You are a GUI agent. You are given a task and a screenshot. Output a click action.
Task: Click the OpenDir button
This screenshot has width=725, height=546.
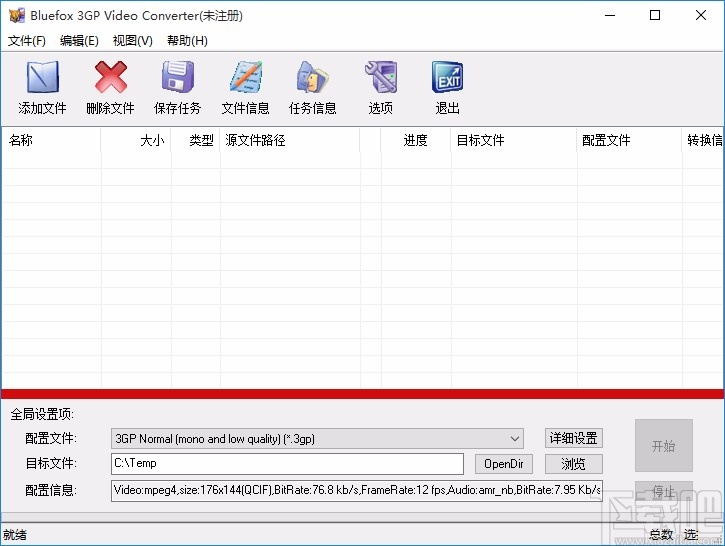click(x=504, y=464)
